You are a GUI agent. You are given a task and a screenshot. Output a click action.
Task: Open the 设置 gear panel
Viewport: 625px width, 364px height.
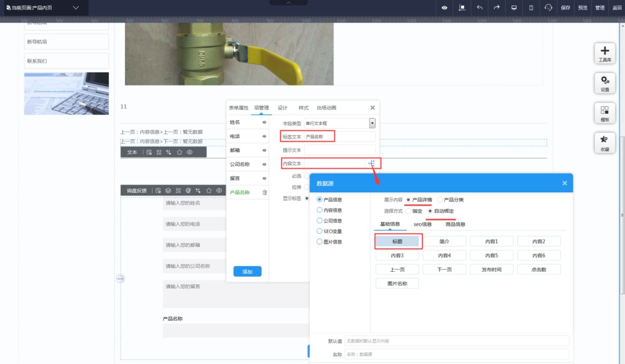click(605, 83)
